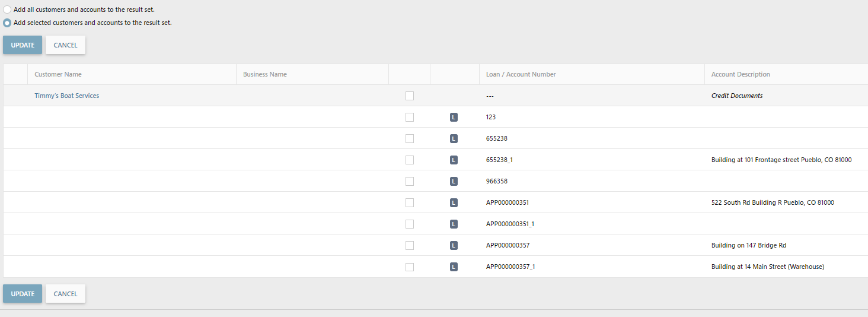Viewport: 868px width, 317px height.
Task: Check the Credit Documents row checkbox
Action: click(x=410, y=96)
